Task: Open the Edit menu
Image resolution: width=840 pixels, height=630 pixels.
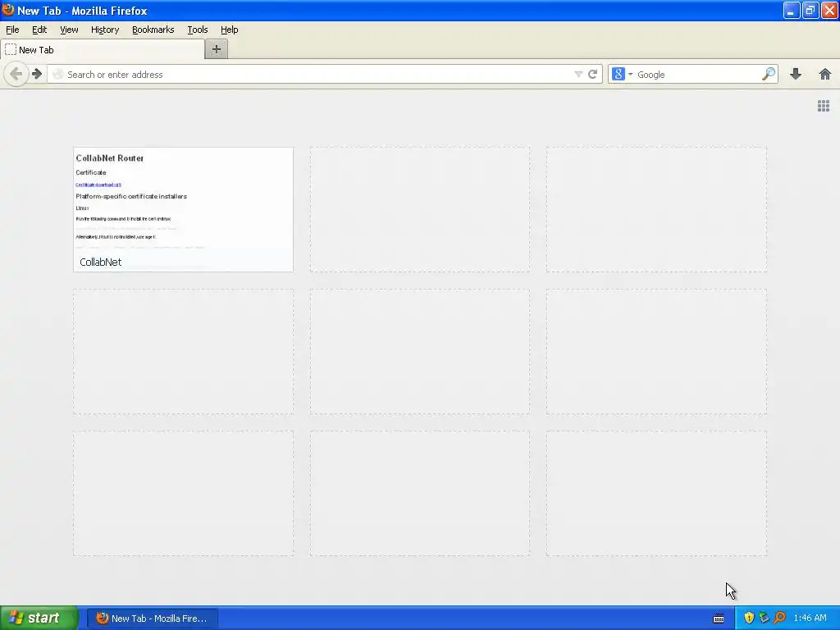Action: (x=39, y=30)
